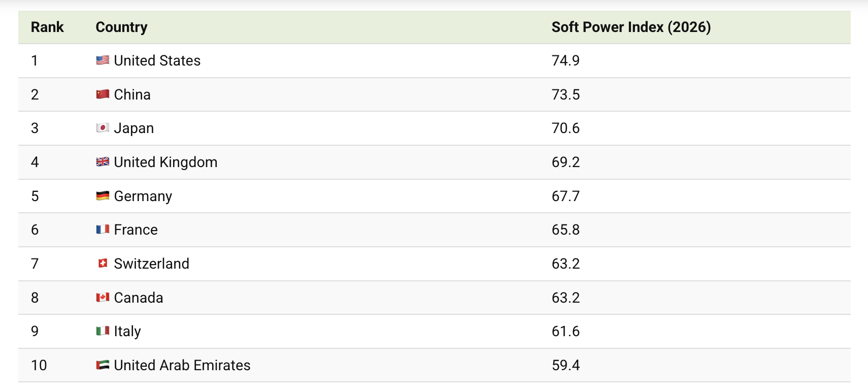Click the Canada flag icon

pos(103,298)
